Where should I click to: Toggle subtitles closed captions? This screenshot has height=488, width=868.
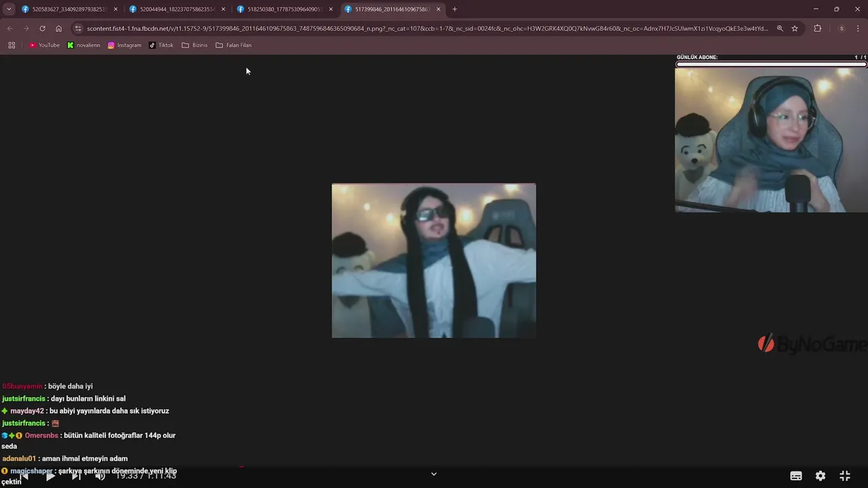[x=796, y=476]
